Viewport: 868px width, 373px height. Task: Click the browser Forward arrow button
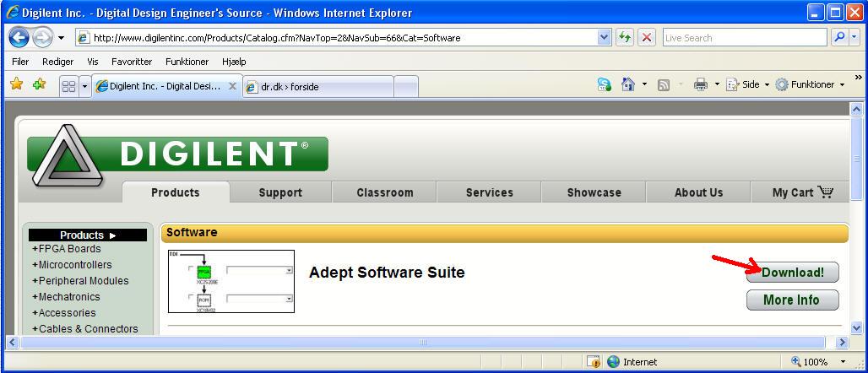pyautogui.click(x=42, y=38)
